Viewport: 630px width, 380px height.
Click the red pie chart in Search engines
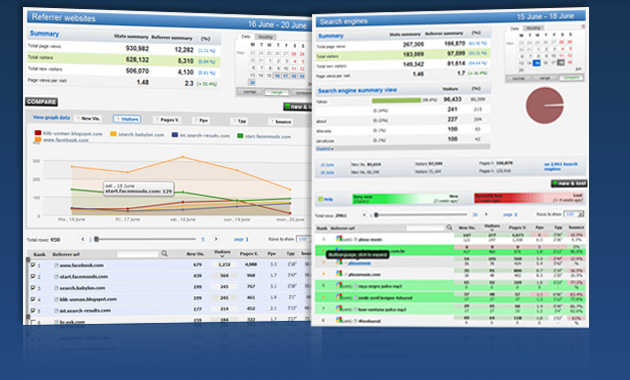pyautogui.click(x=545, y=106)
